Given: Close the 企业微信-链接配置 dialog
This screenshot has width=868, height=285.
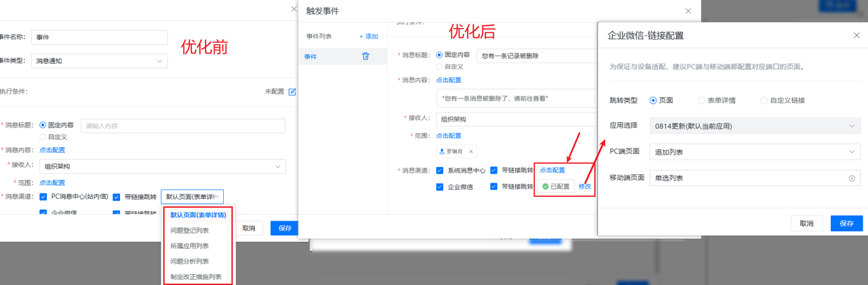Looking at the screenshot, I should tap(856, 35).
